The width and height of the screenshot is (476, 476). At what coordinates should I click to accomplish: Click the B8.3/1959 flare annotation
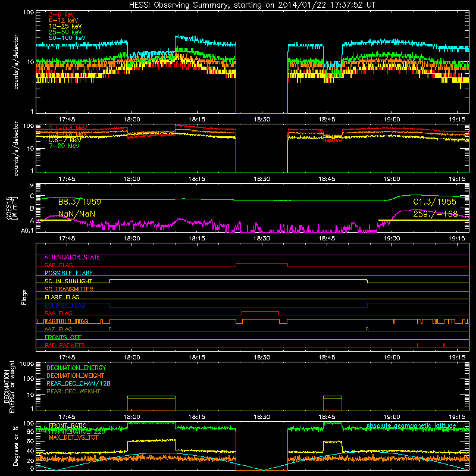pos(80,202)
